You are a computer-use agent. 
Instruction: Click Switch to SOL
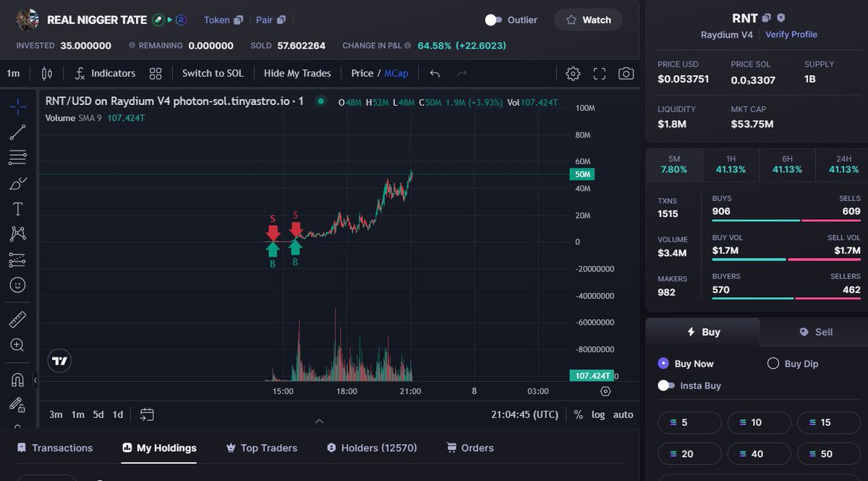point(213,73)
